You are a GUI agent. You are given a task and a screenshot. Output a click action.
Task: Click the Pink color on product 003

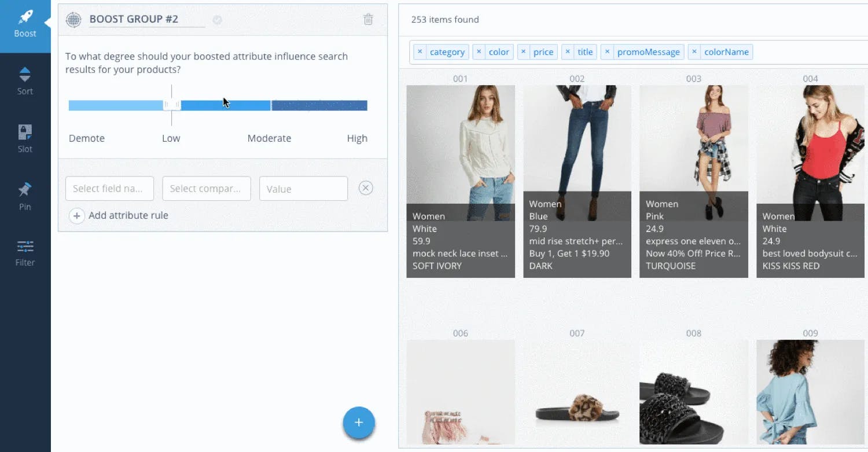point(654,216)
